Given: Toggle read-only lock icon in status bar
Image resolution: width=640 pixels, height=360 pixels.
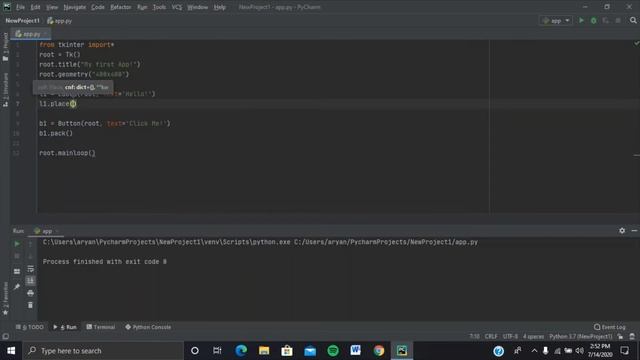Looking at the screenshot, I should pos(620,337).
